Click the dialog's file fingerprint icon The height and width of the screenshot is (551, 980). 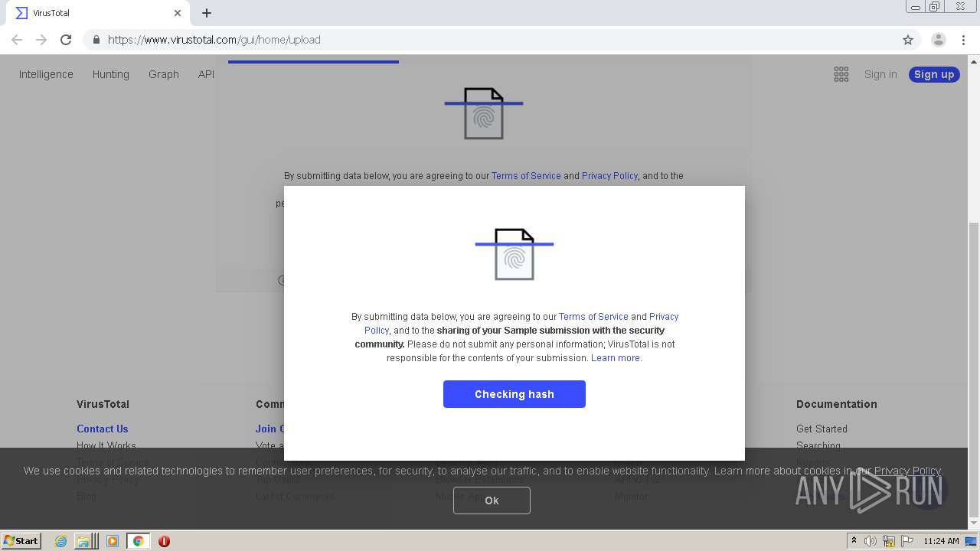pos(514,254)
